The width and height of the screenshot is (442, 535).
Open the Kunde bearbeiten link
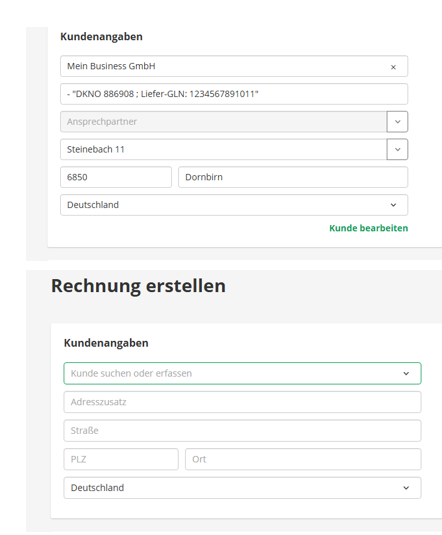click(369, 228)
